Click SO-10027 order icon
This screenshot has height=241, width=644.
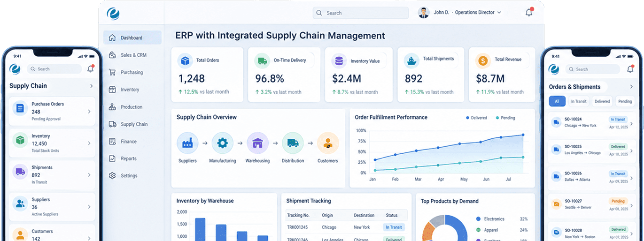tap(556, 204)
